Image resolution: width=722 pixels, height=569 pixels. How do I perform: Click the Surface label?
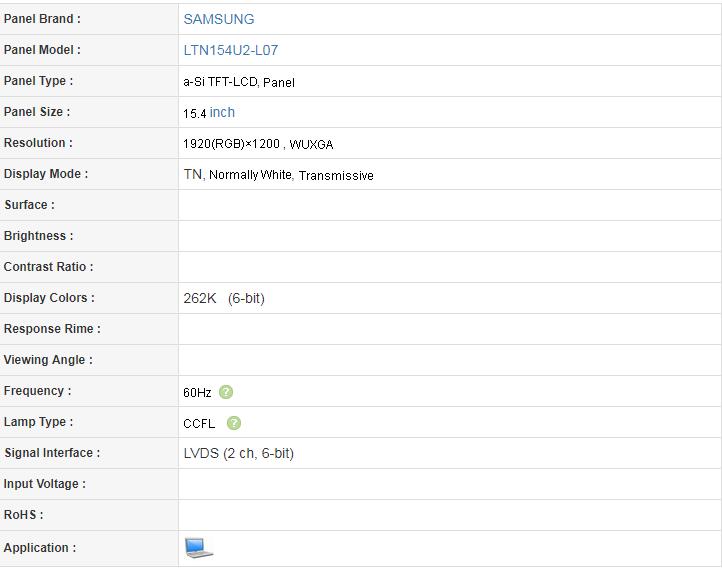(29, 205)
